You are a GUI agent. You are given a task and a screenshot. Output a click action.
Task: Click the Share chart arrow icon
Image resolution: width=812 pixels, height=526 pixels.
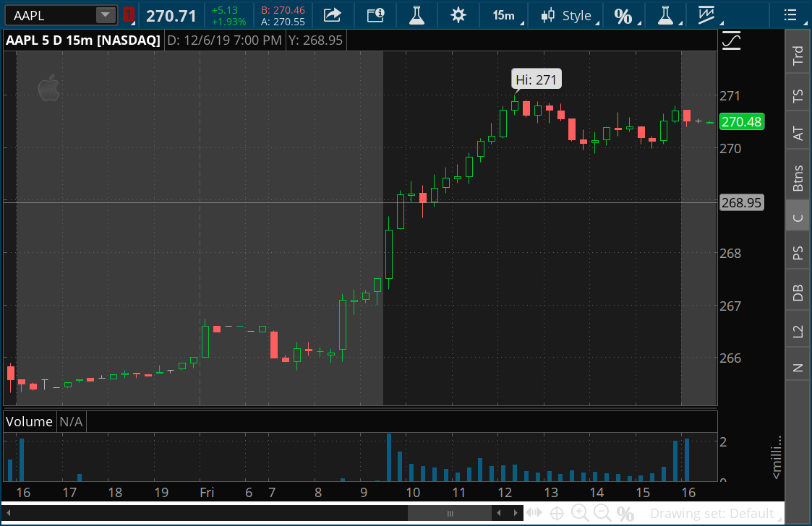[x=333, y=15]
